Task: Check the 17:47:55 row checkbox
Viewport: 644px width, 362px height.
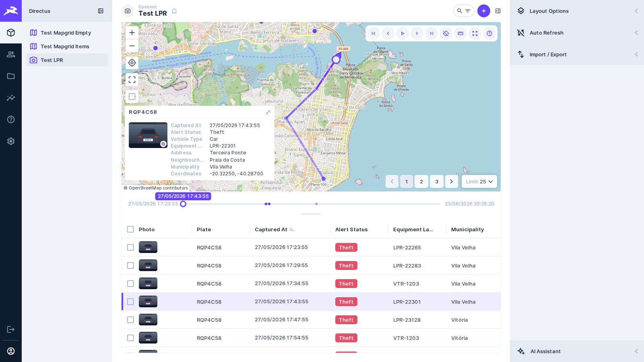Action: [130, 320]
